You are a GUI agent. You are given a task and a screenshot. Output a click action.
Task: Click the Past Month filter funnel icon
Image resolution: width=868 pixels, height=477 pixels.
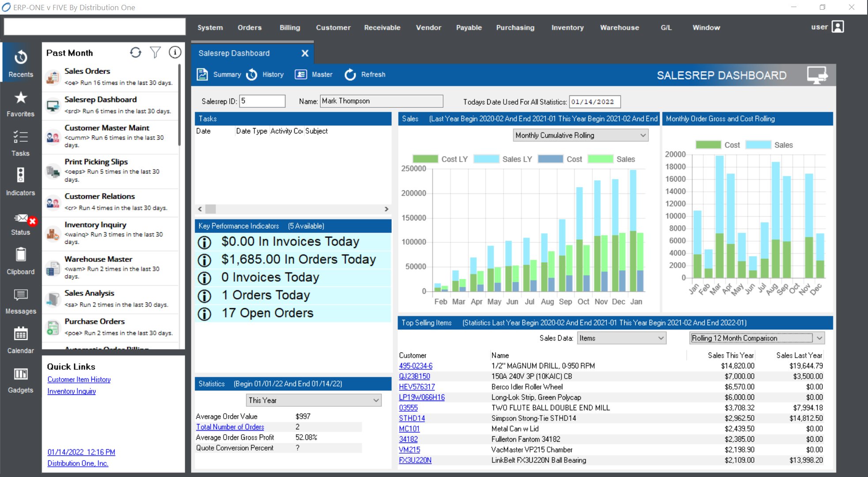[155, 53]
